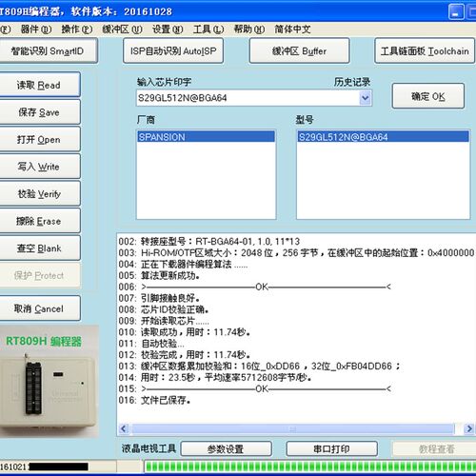Click log line 002 转接座型号

coord(209,242)
